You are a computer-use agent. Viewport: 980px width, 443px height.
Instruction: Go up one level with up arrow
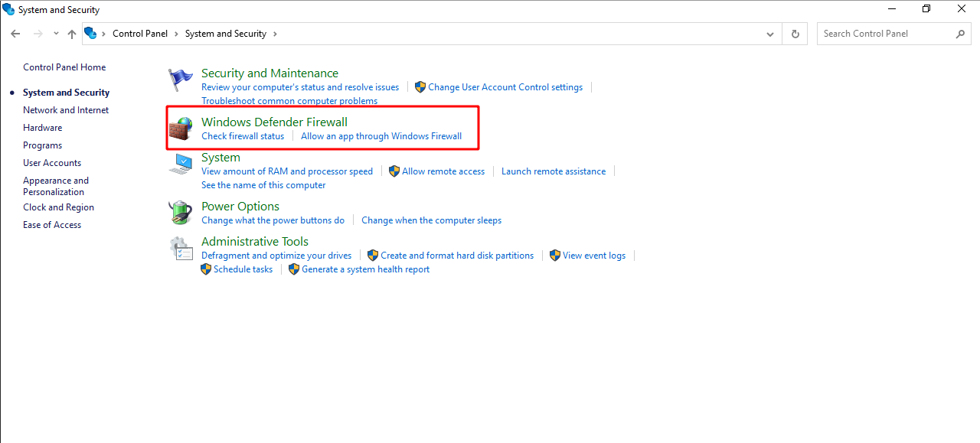click(x=72, y=34)
